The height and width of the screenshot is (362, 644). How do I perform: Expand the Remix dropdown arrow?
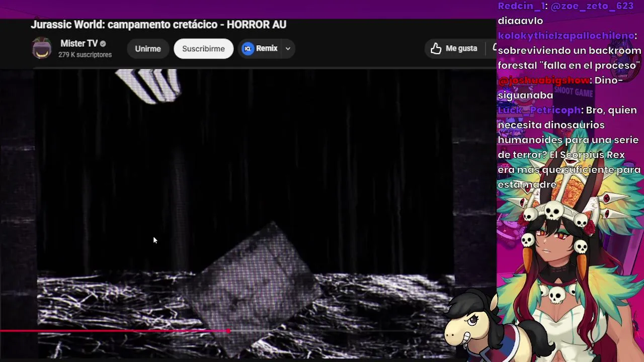tap(288, 49)
